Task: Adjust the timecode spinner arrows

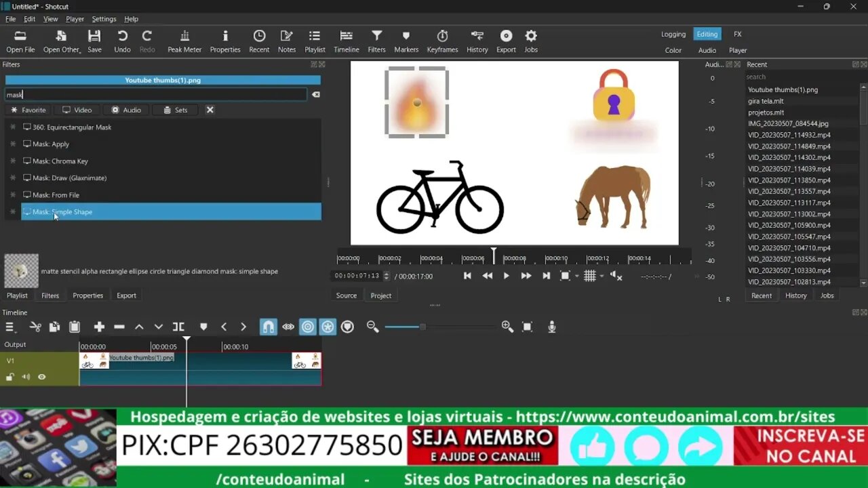Action: point(387,276)
